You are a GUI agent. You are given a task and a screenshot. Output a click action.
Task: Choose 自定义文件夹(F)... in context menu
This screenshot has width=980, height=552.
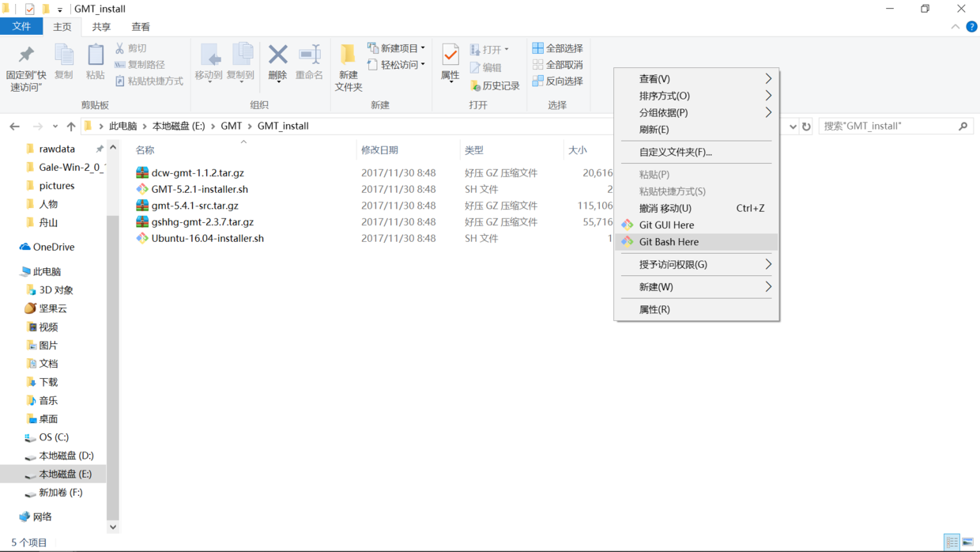(x=696, y=152)
